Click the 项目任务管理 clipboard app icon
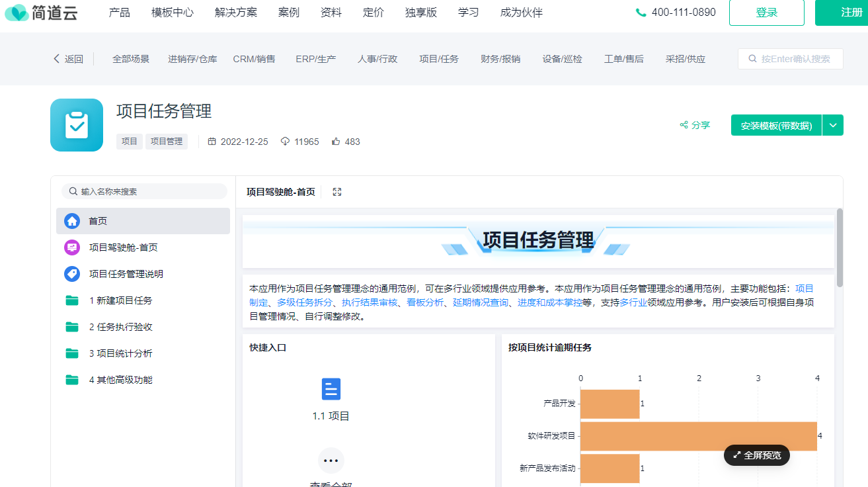The width and height of the screenshot is (868, 487). pos(77,125)
